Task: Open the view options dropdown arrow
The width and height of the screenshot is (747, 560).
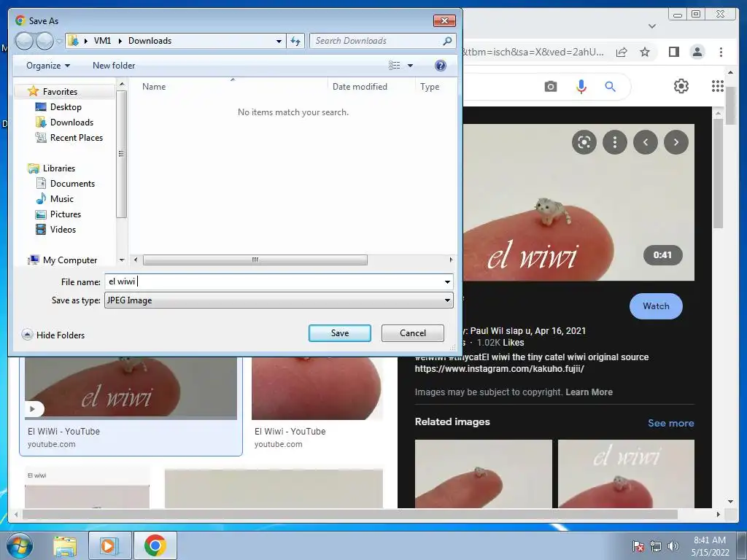Action: tap(410, 66)
